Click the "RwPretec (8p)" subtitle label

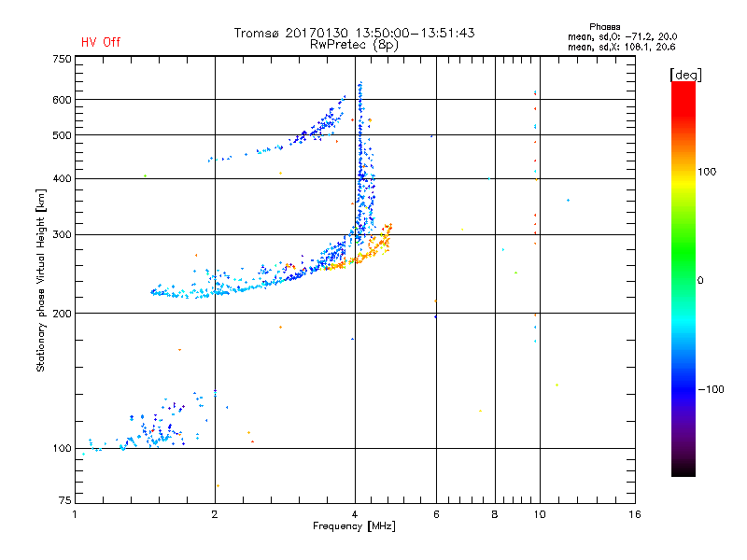pos(354,44)
